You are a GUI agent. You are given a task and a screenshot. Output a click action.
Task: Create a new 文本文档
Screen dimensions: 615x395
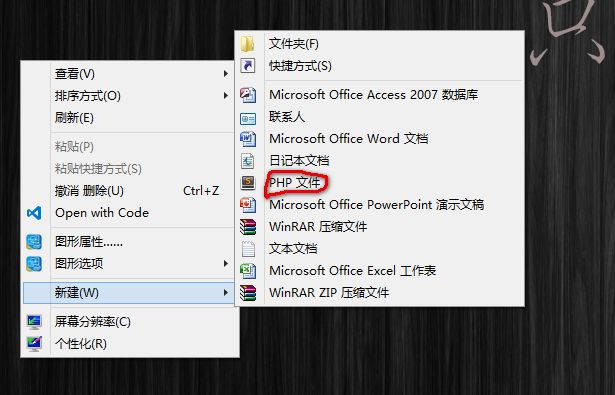(380, 249)
